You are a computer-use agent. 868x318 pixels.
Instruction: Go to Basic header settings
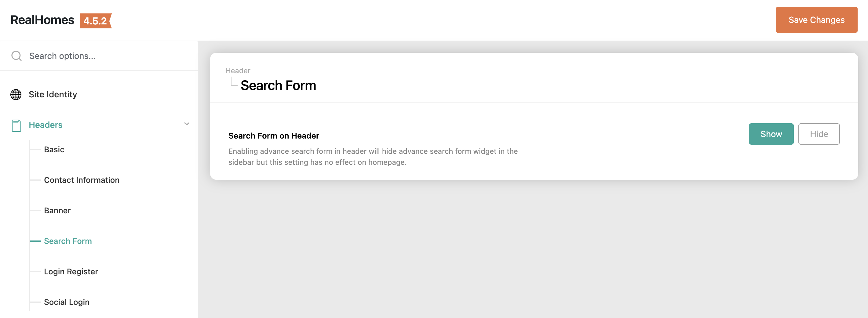54,150
